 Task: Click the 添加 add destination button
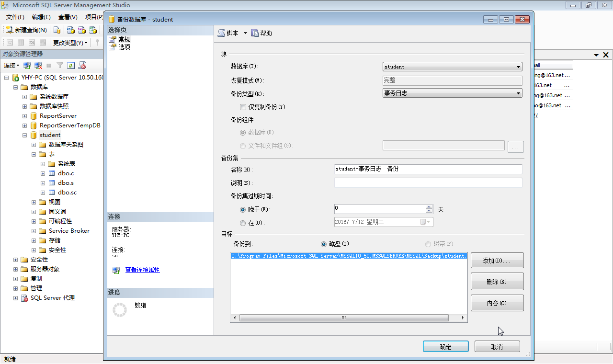click(x=497, y=261)
